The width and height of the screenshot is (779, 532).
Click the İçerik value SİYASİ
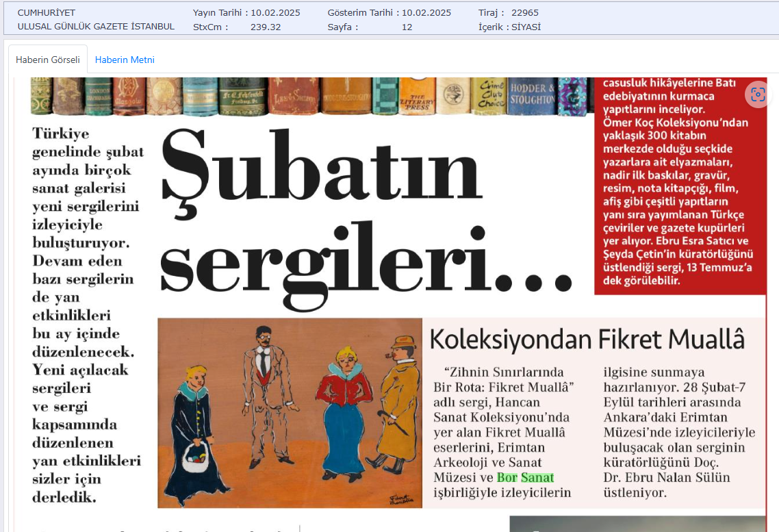pyautogui.click(x=526, y=27)
